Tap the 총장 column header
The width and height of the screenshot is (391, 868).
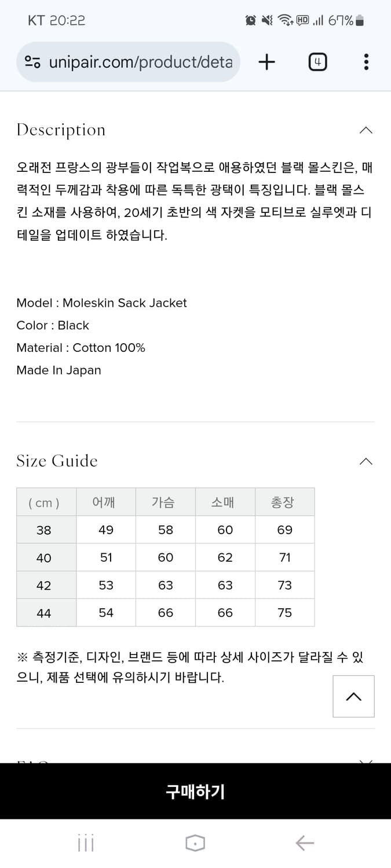pos(283,502)
